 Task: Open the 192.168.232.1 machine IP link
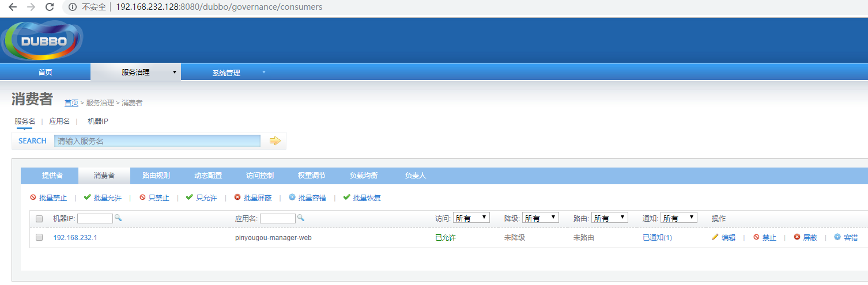tap(76, 237)
